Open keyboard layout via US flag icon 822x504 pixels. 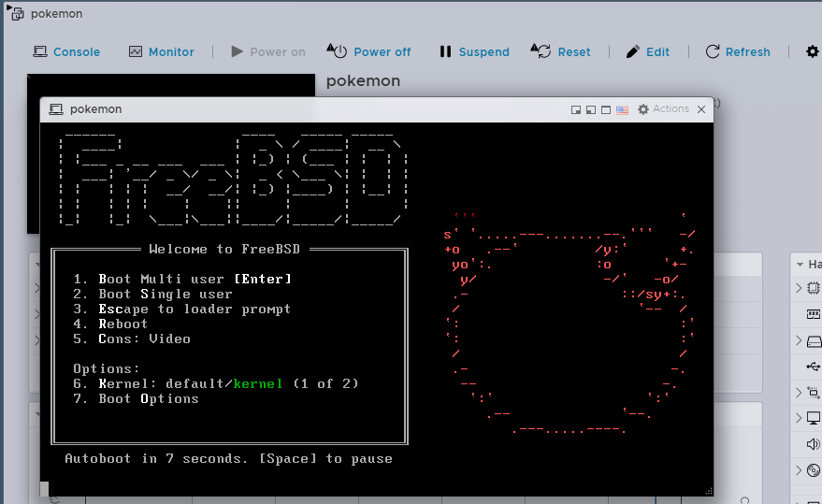pyautogui.click(x=622, y=109)
